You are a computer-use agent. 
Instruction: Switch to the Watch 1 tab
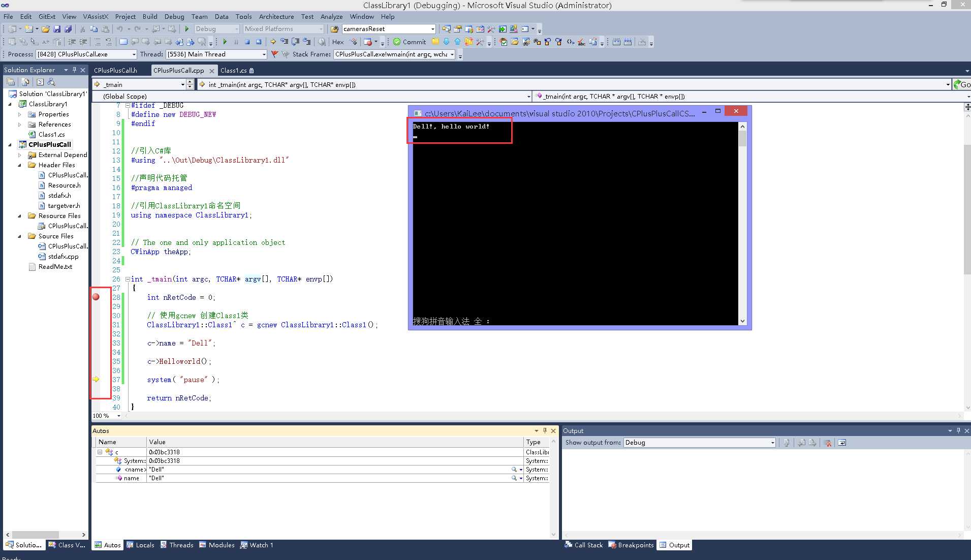tap(257, 545)
